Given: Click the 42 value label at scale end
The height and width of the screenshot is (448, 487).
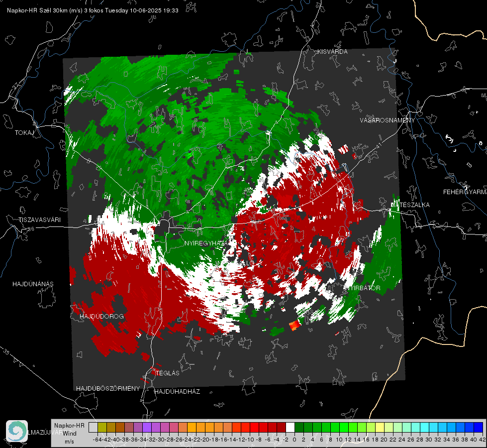Looking at the screenshot, I should coord(482,440).
